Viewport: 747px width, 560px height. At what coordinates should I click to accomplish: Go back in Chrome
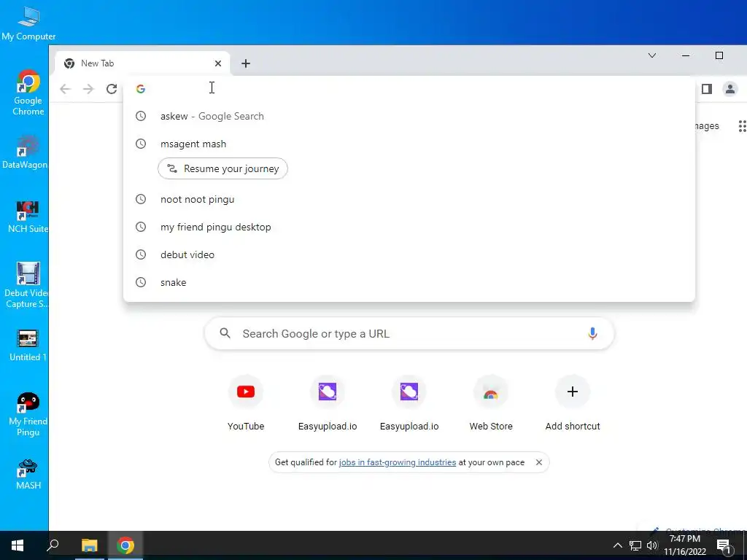pyautogui.click(x=65, y=89)
